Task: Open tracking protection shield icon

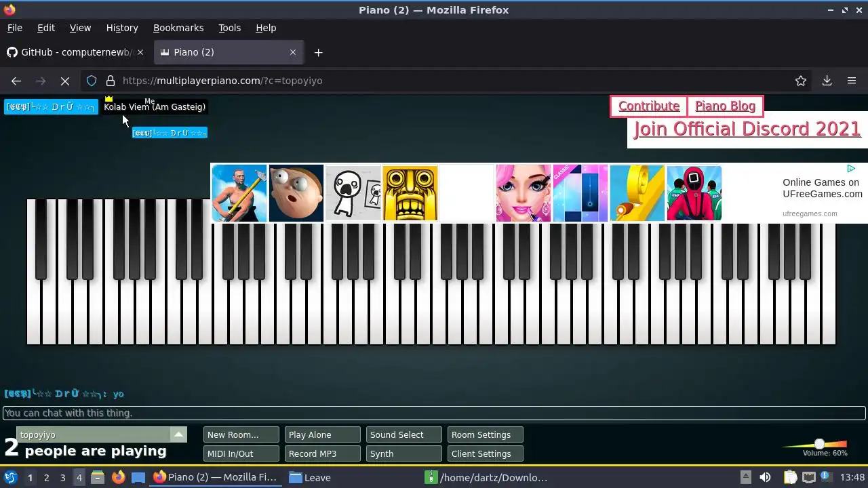Action: pos(92,81)
